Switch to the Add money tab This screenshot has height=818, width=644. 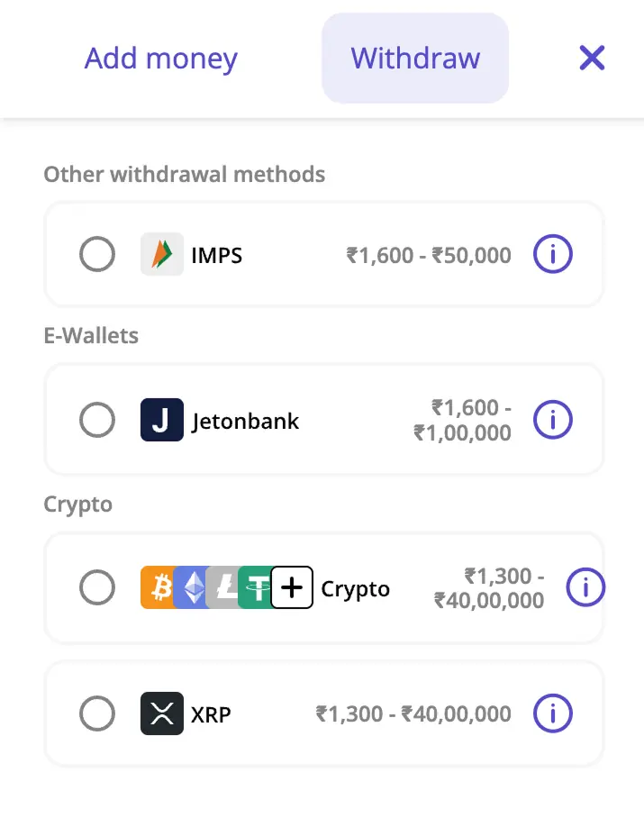pos(160,58)
